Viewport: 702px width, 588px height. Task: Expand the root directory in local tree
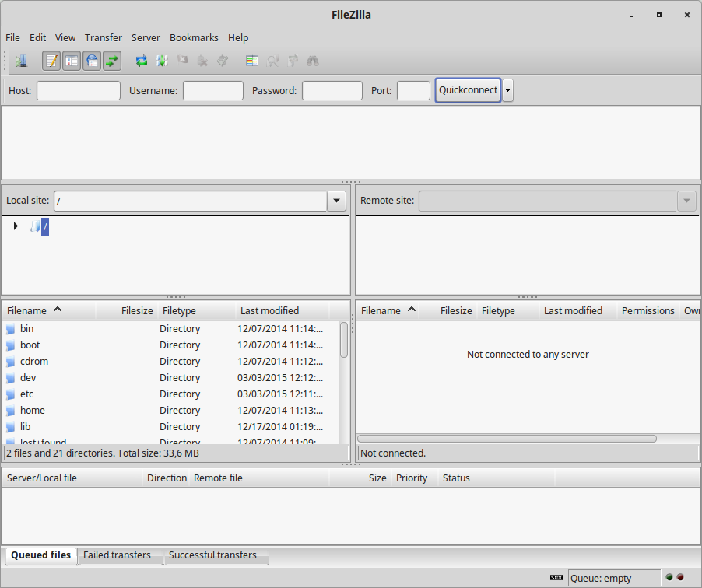point(16,226)
